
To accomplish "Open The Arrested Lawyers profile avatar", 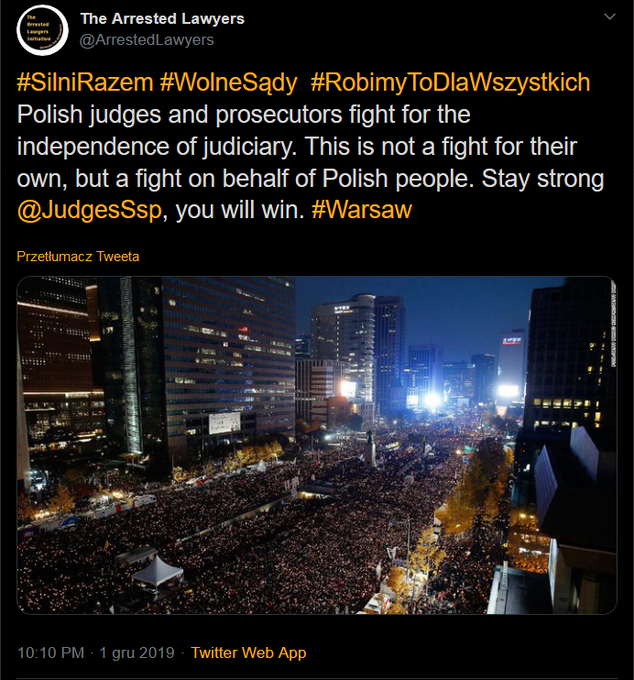I will [42, 30].
